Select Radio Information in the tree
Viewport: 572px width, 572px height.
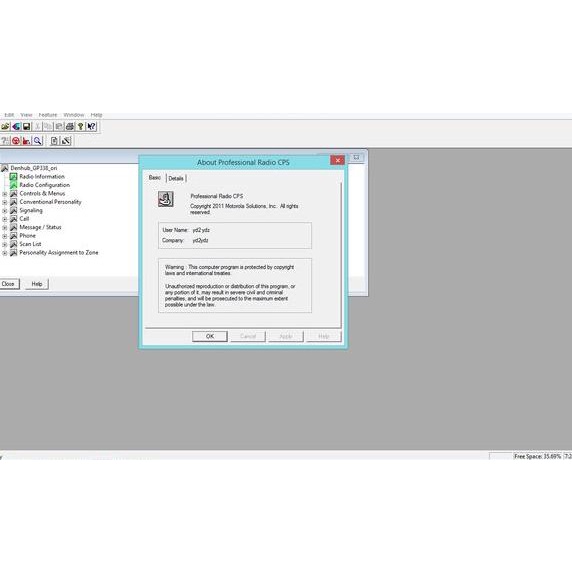(42, 177)
